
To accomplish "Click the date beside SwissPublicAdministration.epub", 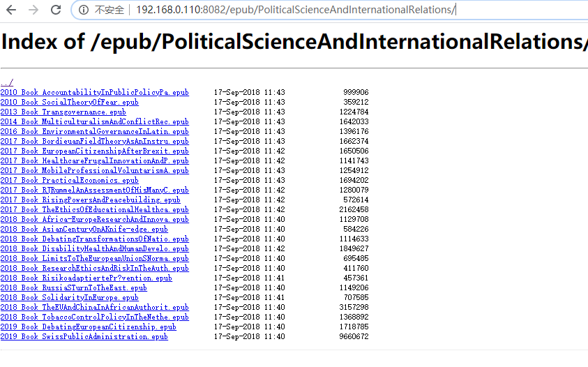I will (250, 336).
